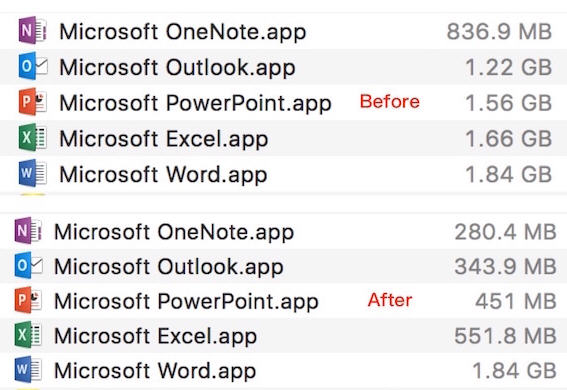
Task: Click the 451 MB size value
Action: pos(516,301)
